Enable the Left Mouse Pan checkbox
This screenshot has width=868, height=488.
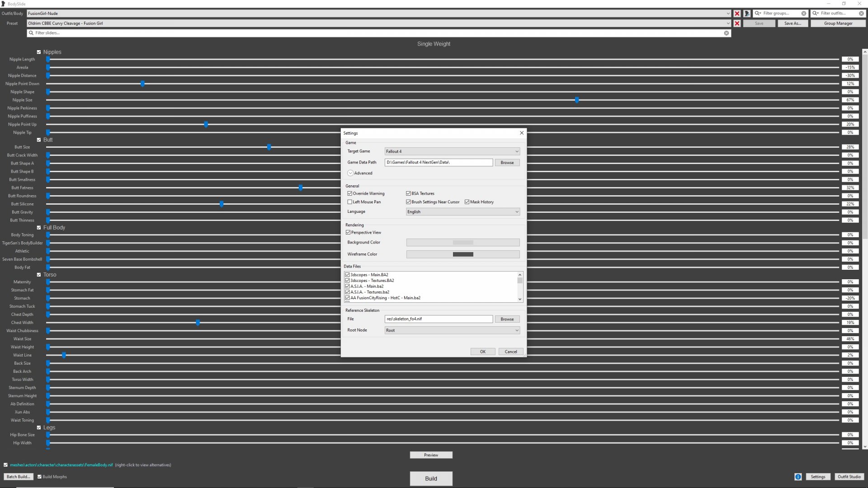click(x=349, y=202)
